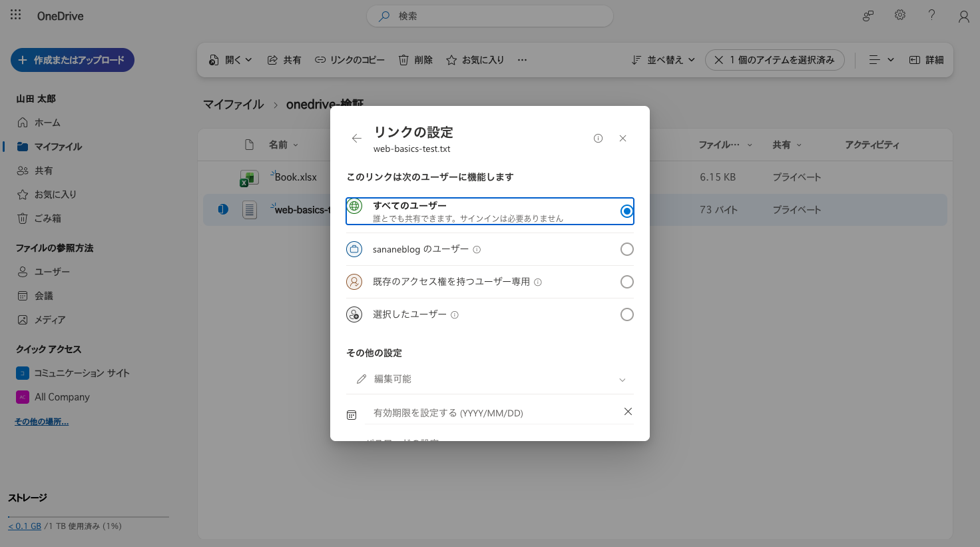Click リンクのコピー in the toolbar
The width and height of the screenshot is (980, 547).
[350, 60]
